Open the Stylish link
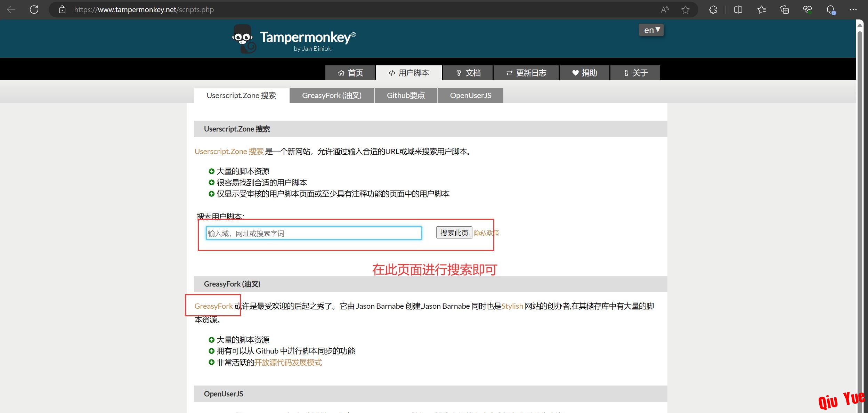The width and height of the screenshot is (868, 413). pyautogui.click(x=512, y=306)
